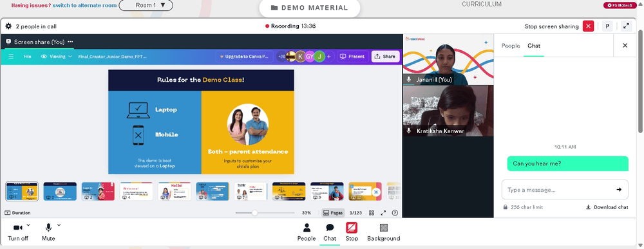Expand the call to fullscreen
Image resolution: width=644 pixels, height=249 pixels.
(626, 26)
